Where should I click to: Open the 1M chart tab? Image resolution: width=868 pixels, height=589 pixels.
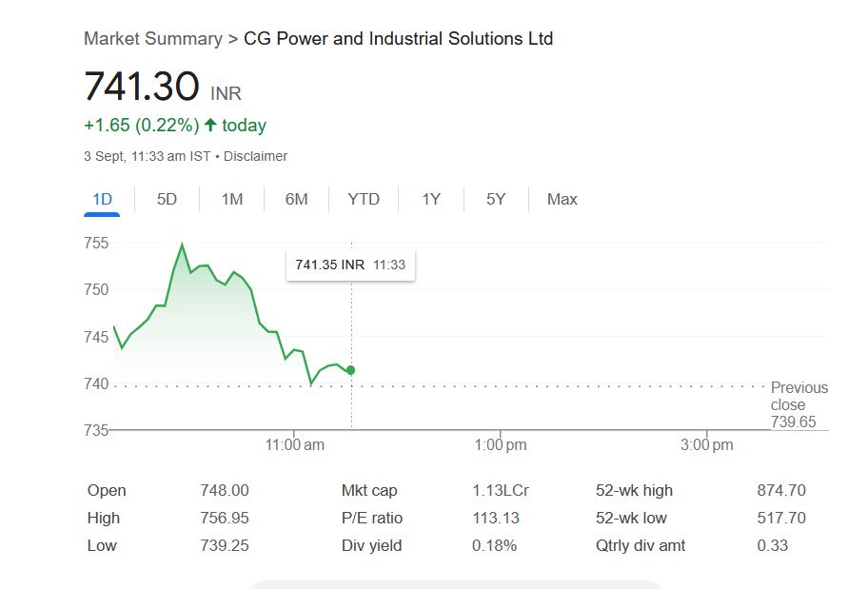point(232,199)
